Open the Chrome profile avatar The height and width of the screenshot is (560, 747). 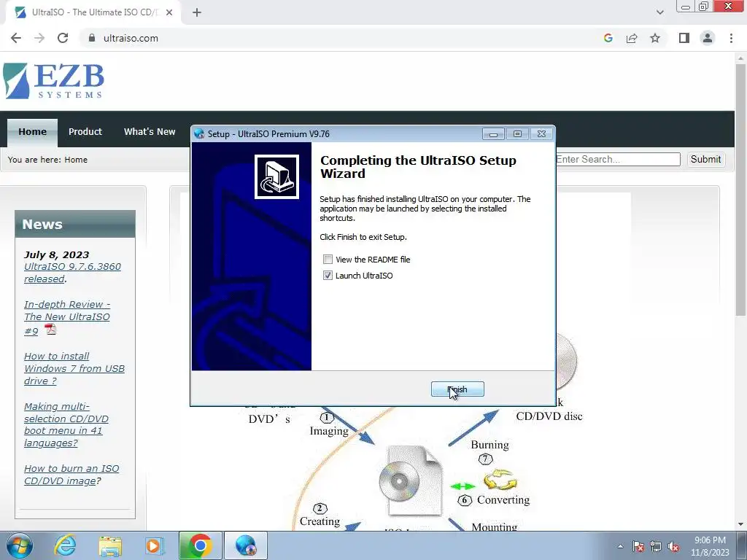(708, 38)
